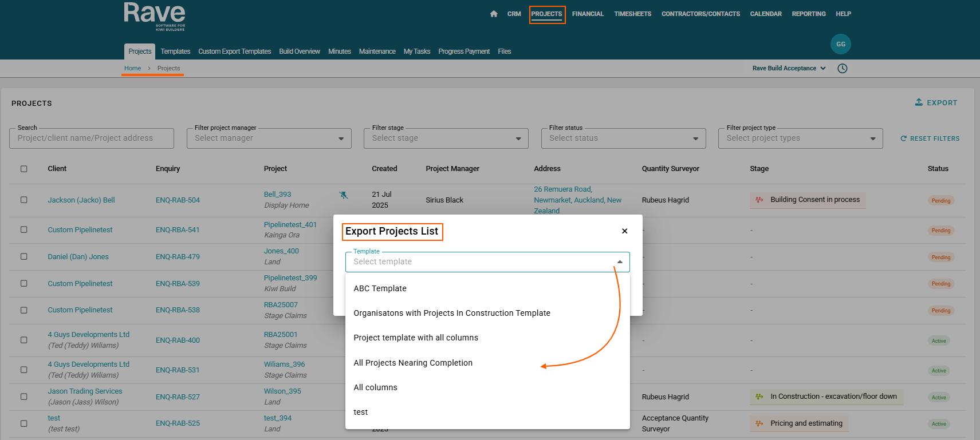This screenshot has height=440, width=980.
Task: Choose the test template option
Action: 487,412
